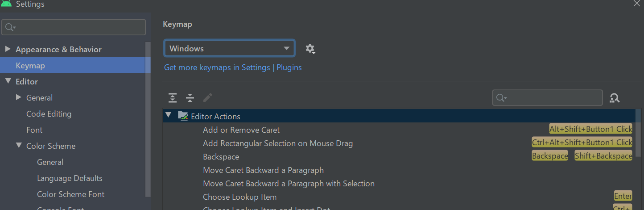
Task: Click the Collapse All icon in keymap toolbar
Action: pos(190,98)
